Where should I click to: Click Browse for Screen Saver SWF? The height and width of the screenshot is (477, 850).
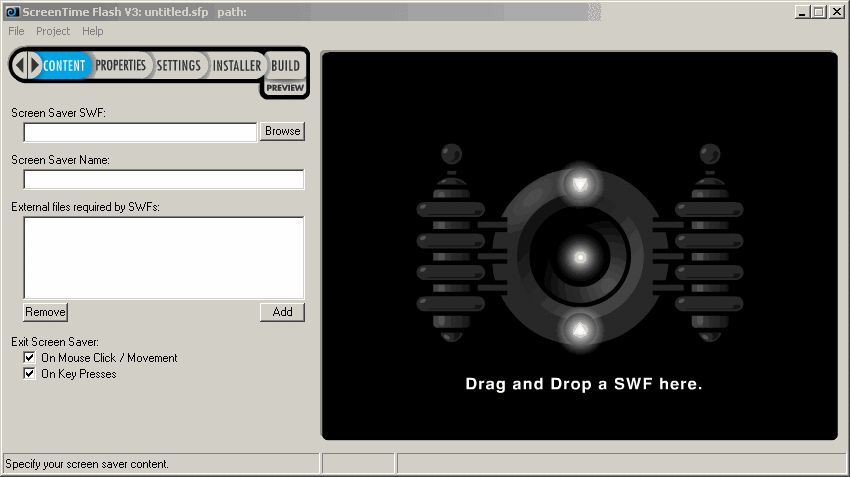pyautogui.click(x=282, y=131)
